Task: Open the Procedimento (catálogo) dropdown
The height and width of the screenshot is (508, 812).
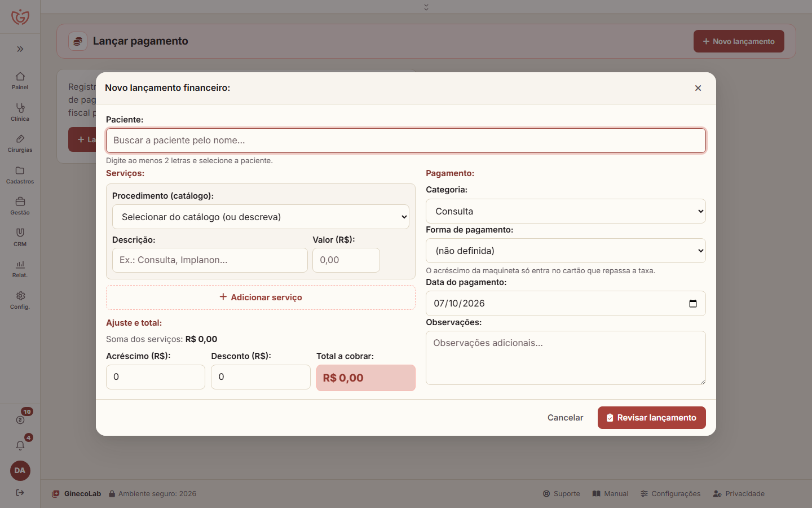Action: [261, 217]
